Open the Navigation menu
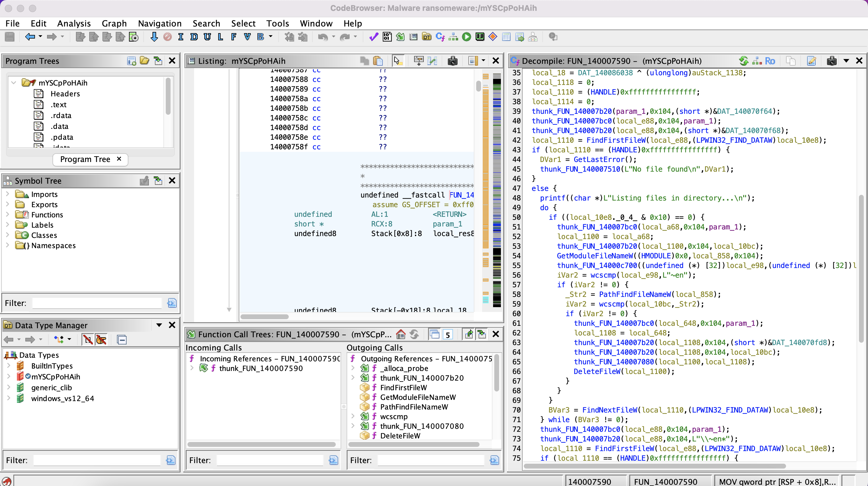 pyautogui.click(x=160, y=23)
